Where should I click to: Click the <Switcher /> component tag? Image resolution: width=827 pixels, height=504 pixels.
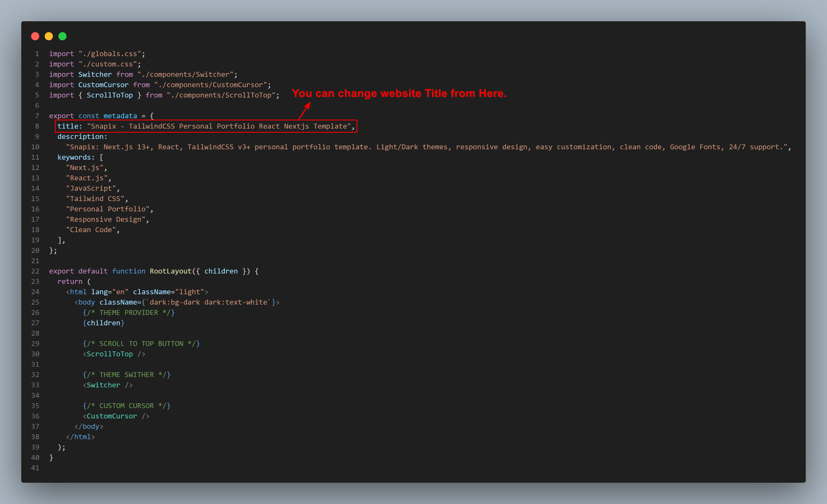coord(108,385)
